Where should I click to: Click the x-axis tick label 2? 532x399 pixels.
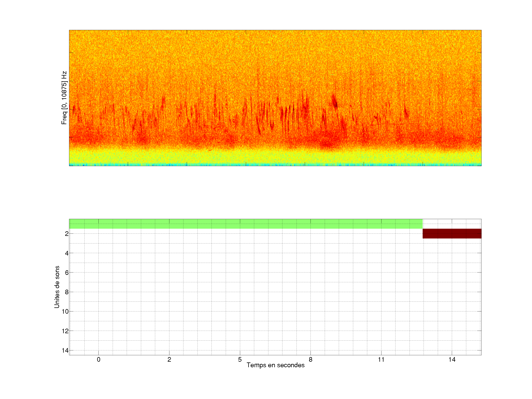[x=169, y=359]
